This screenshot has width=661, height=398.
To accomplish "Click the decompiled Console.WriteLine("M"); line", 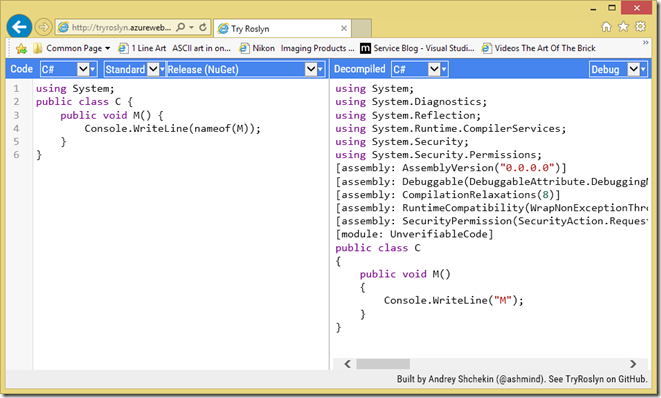I will (453, 301).
